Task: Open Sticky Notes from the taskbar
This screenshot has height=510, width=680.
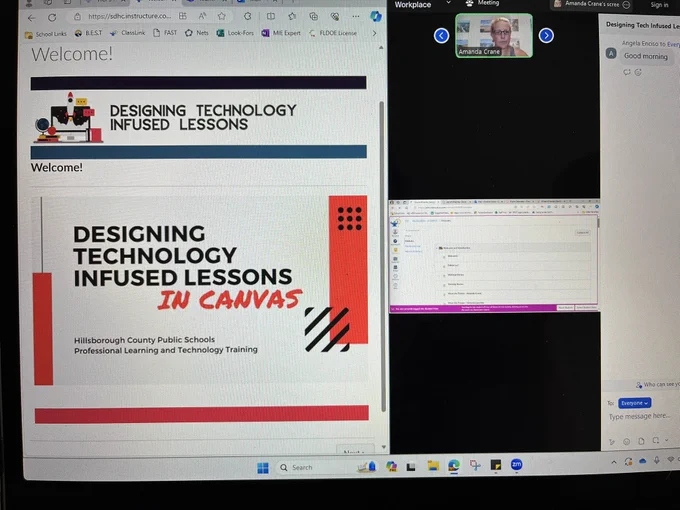Action: 496,465
